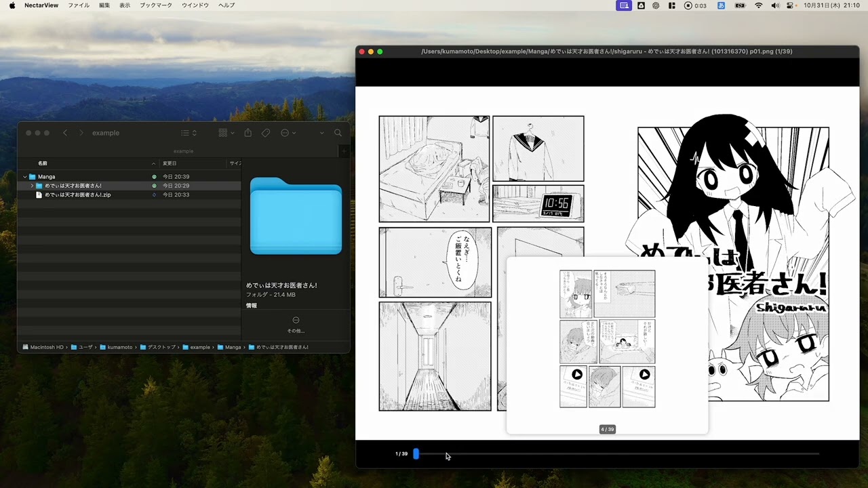Open Control Center
Screen dimensions: 868x488
[x=791, y=5]
